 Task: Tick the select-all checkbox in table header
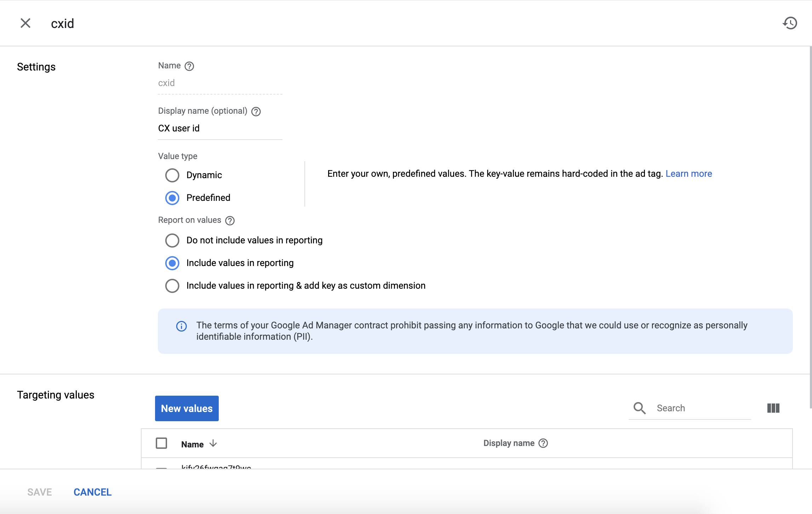(161, 443)
